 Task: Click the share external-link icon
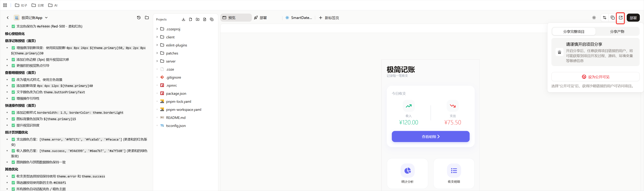[621, 18]
